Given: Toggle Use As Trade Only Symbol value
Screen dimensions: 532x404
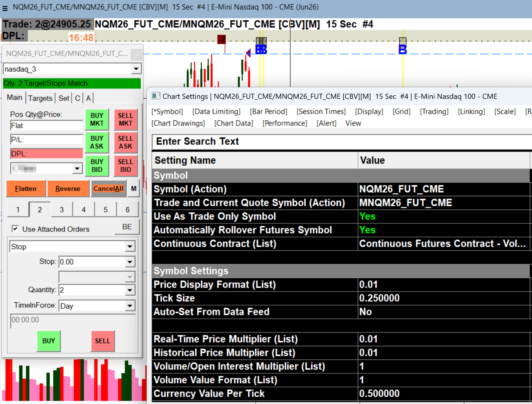Looking at the screenshot, I should pyautogui.click(x=444, y=216).
